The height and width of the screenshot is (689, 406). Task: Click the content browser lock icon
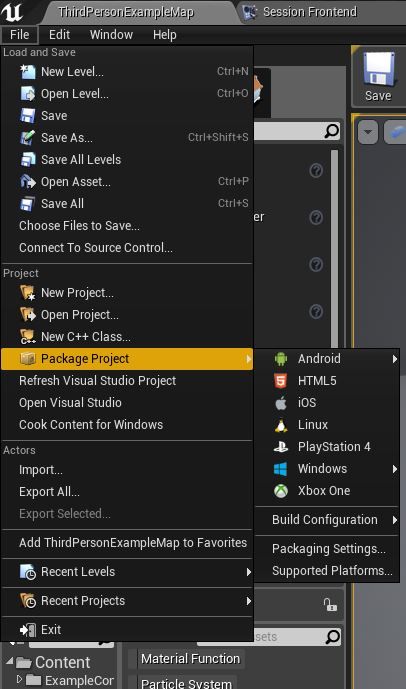click(330, 604)
